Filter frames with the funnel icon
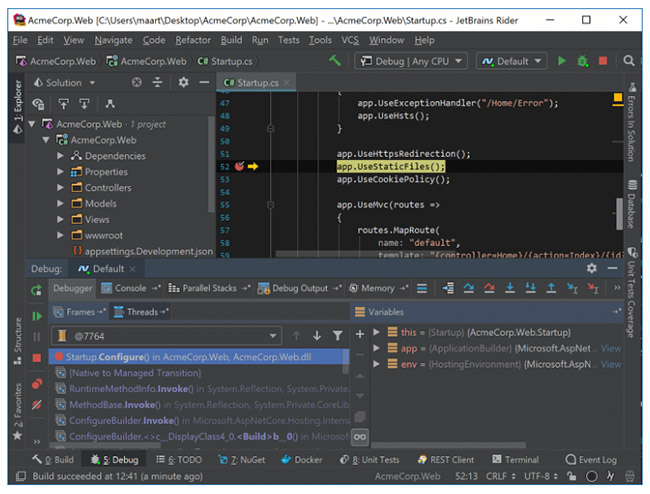 coord(337,336)
